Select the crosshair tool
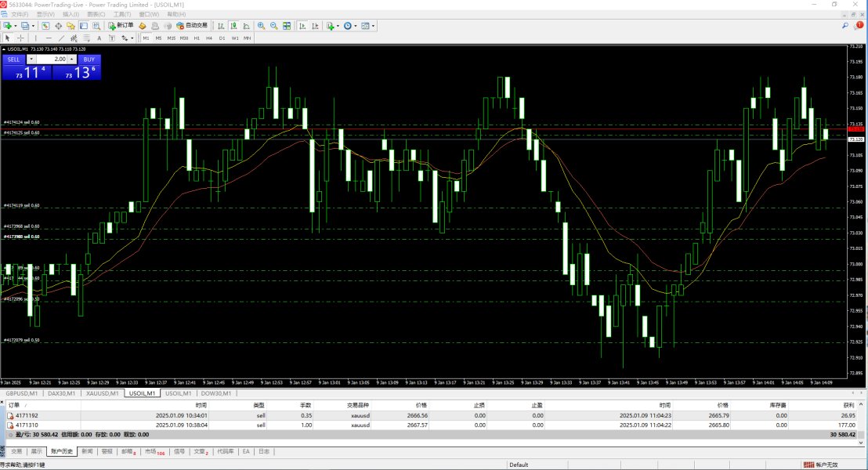The image size is (868, 470). tap(20, 38)
